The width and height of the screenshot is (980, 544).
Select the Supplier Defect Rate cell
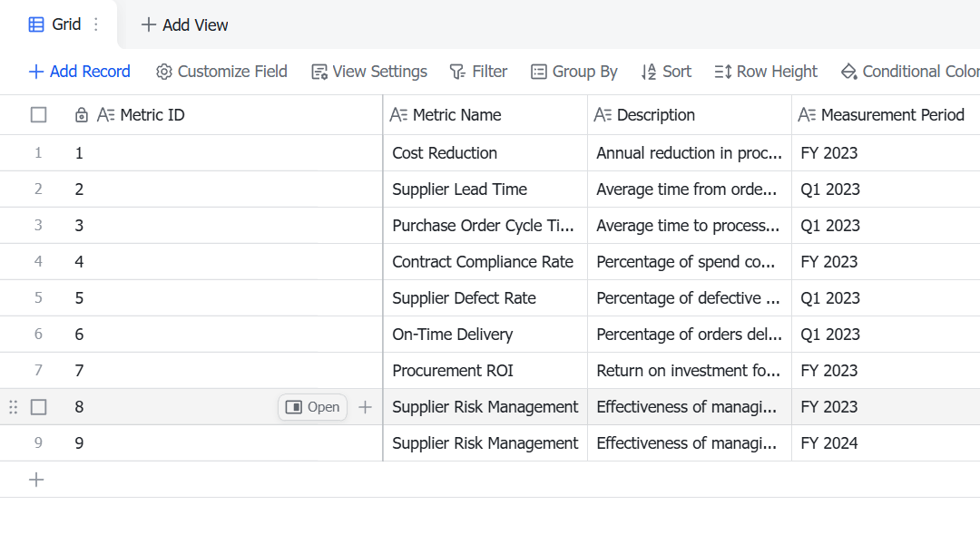tap(485, 298)
